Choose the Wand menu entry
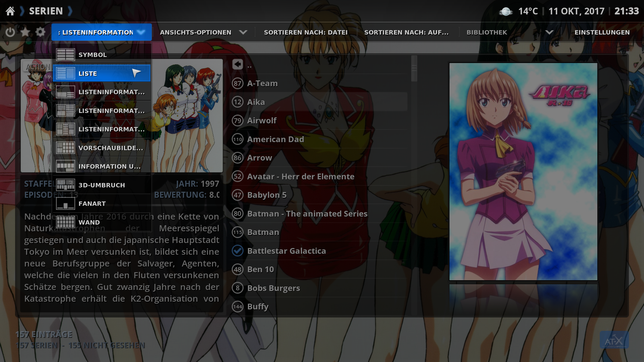This screenshot has width=644, height=362. click(102, 222)
